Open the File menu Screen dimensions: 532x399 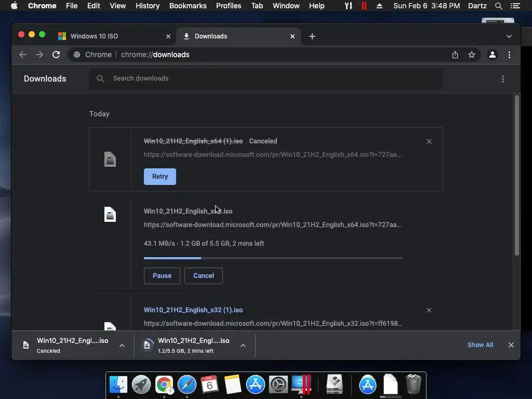click(72, 6)
